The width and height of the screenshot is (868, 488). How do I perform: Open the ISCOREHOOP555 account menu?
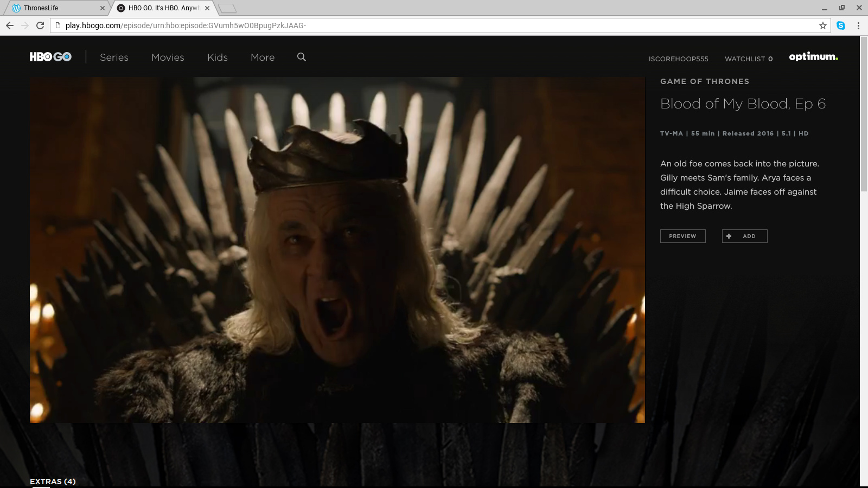678,59
